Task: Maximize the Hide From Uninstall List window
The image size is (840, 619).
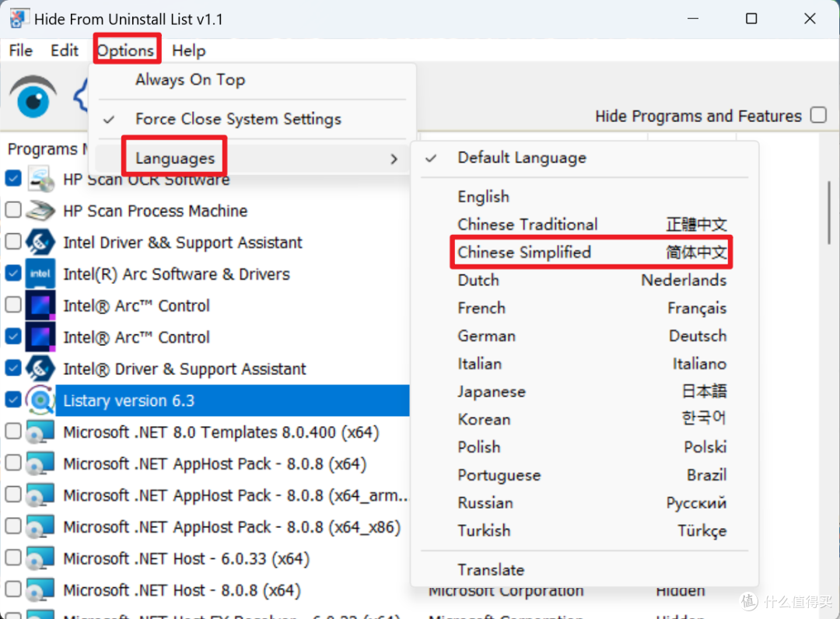Action: [751, 19]
